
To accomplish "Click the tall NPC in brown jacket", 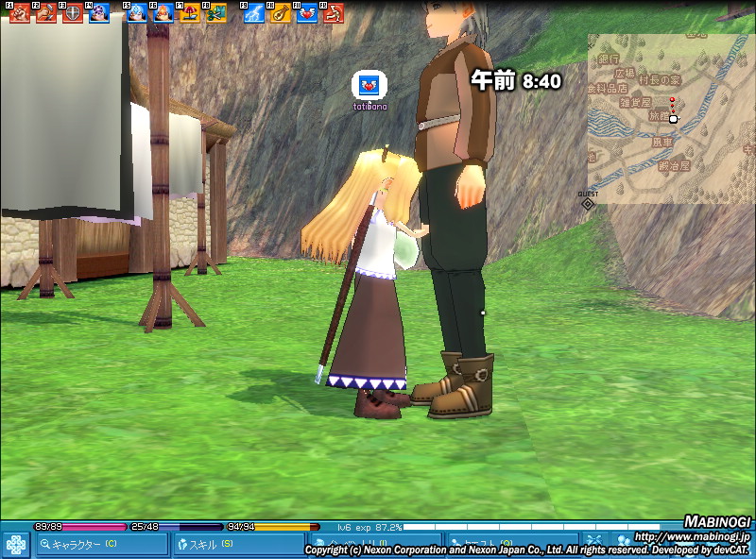I will pyautogui.click(x=454, y=189).
